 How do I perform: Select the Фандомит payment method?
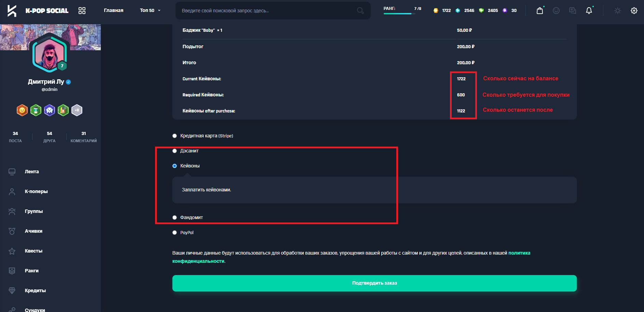pos(175,218)
